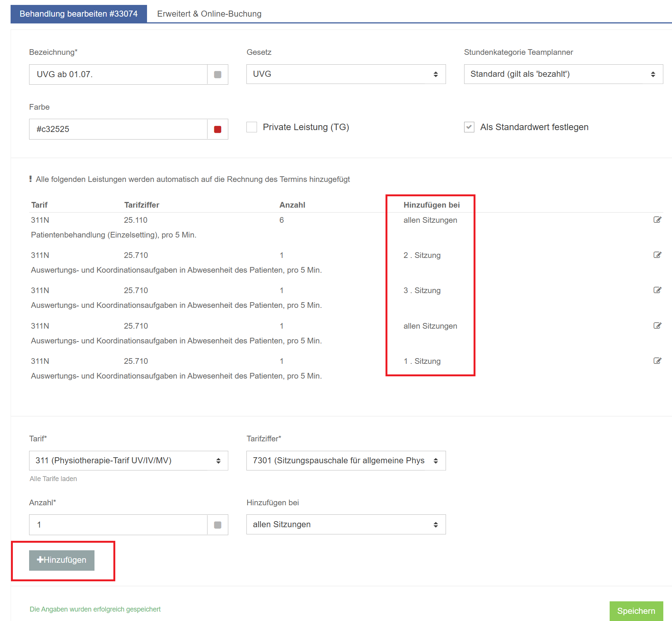Image resolution: width=672 pixels, height=621 pixels.
Task: Open the Stundenkategorie Teamplanner dropdown
Action: [563, 74]
